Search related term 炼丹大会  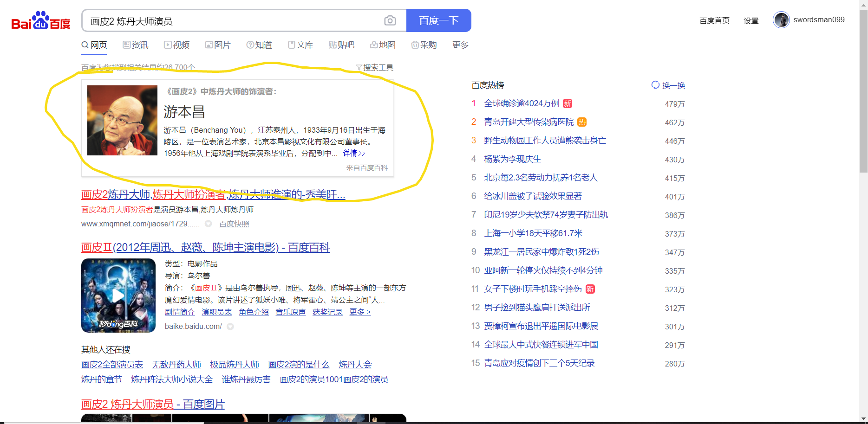click(x=355, y=365)
